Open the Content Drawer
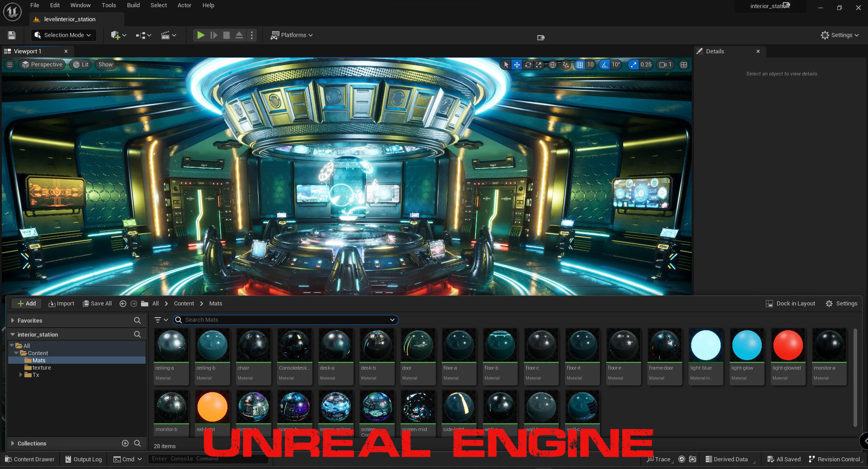 point(30,460)
